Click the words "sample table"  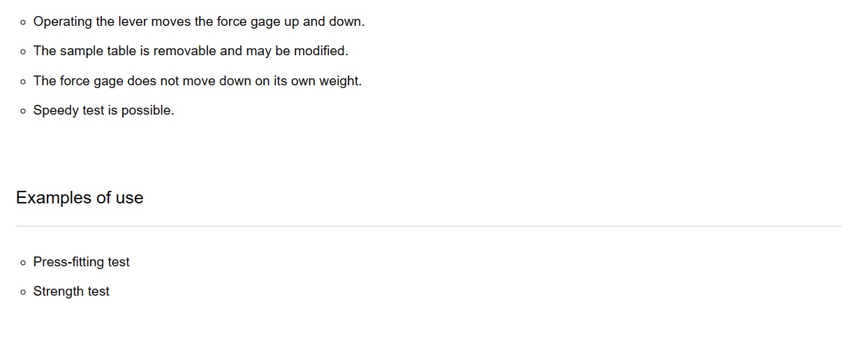[98, 51]
